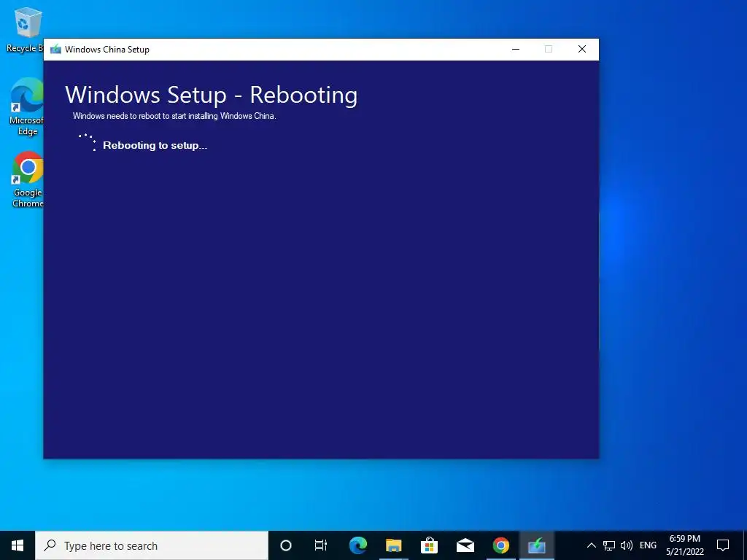Image resolution: width=747 pixels, height=560 pixels.
Task: Open File Explorer from the taskbar
Action: pyautogui.click(x=393, y=545)
